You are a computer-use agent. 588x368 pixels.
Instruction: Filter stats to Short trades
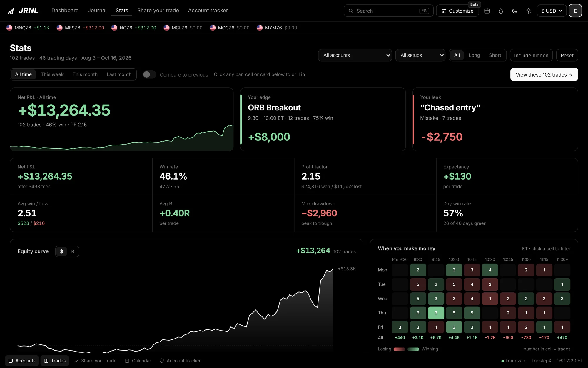[495, 55]
